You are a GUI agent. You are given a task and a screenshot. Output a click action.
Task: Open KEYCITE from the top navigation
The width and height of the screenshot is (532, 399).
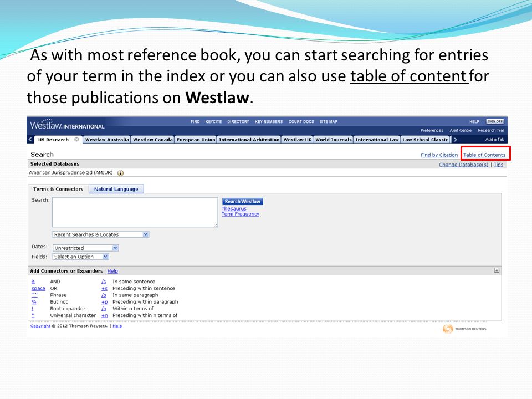tap(213, 121)
